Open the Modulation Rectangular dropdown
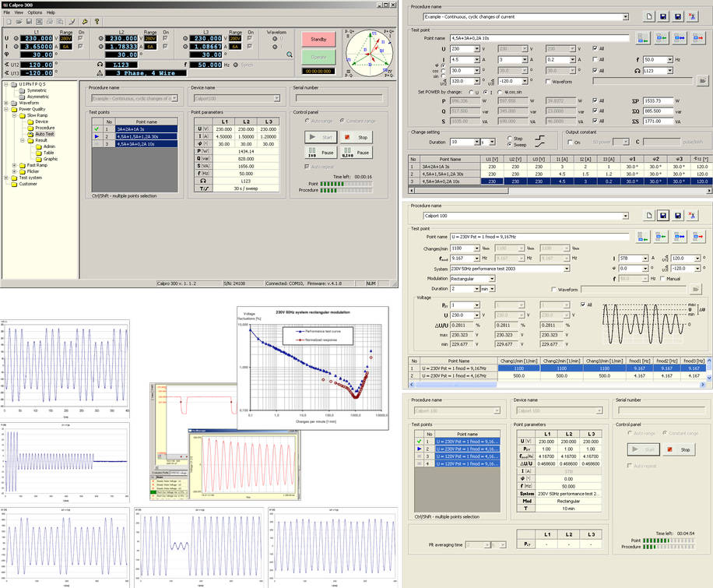 tap(492, 279)
